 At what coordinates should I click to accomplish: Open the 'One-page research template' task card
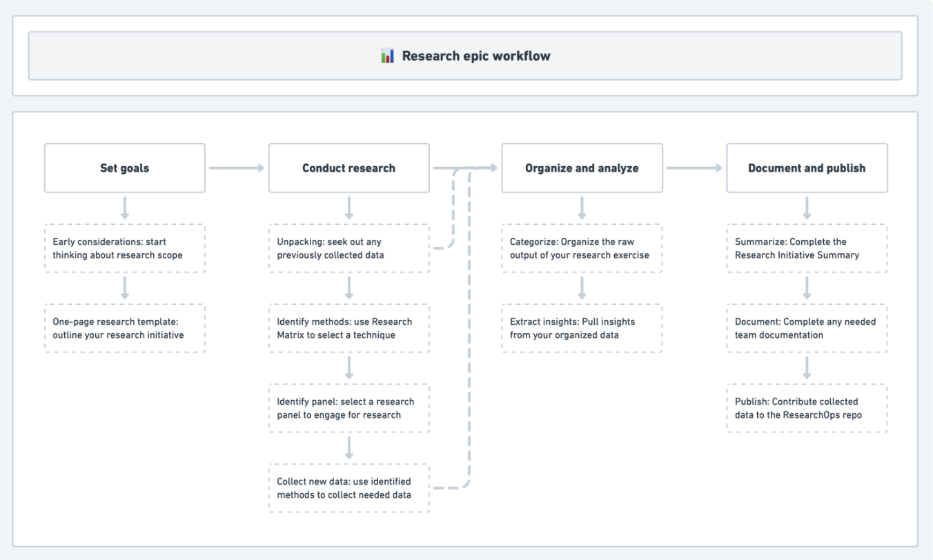pos(125,328)
